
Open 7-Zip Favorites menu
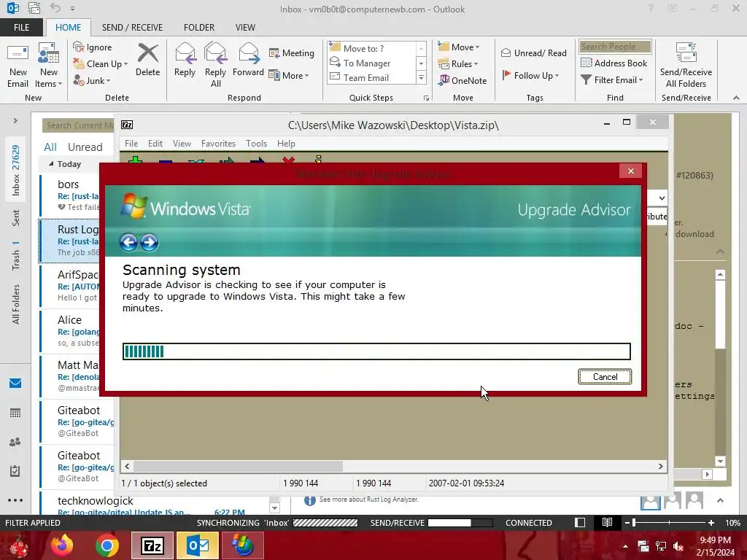pyautogui.click(x=218, y=144)
